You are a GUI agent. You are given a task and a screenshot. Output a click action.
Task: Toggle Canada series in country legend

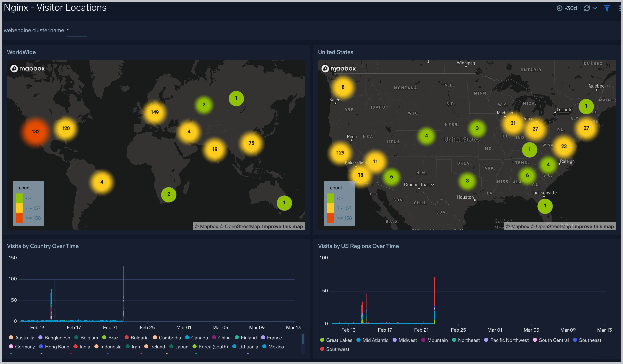[197, 338]
